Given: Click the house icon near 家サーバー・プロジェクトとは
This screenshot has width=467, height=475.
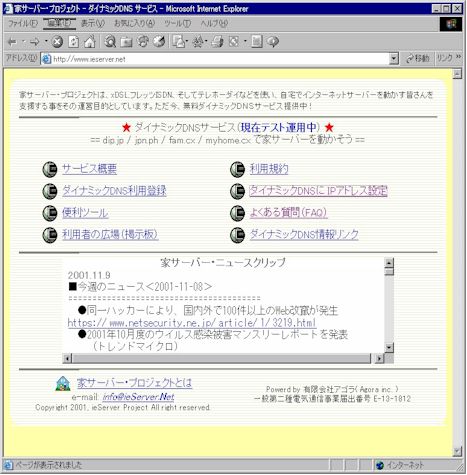Looking at the screenshot, I should (x=63, y=384).
